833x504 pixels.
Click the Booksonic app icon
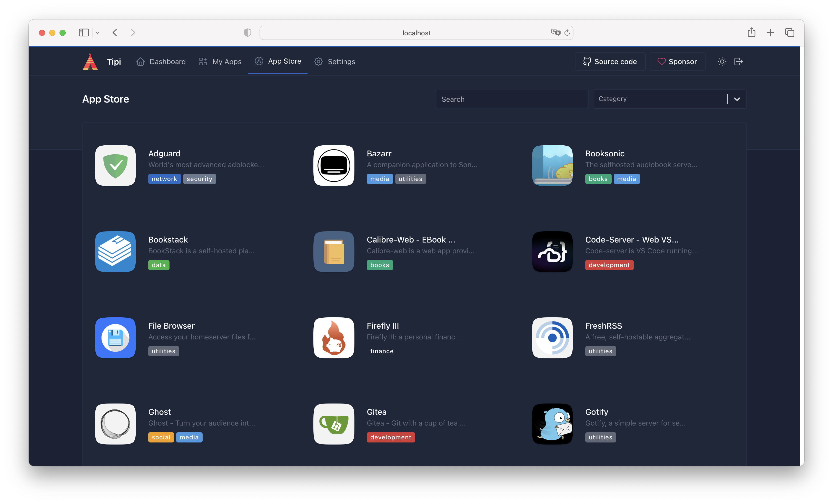click(552, 166)
